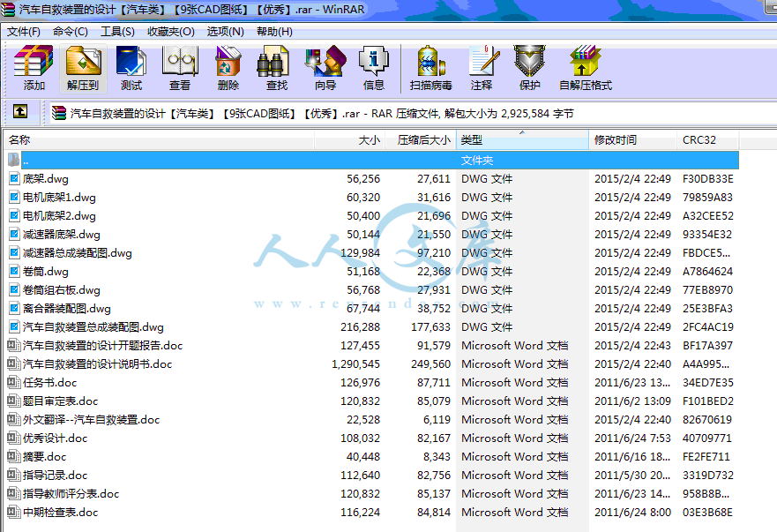Click the Word icon of 中期检查表.doc
Screen dimensions: 777x532
(x=13, y=513)
